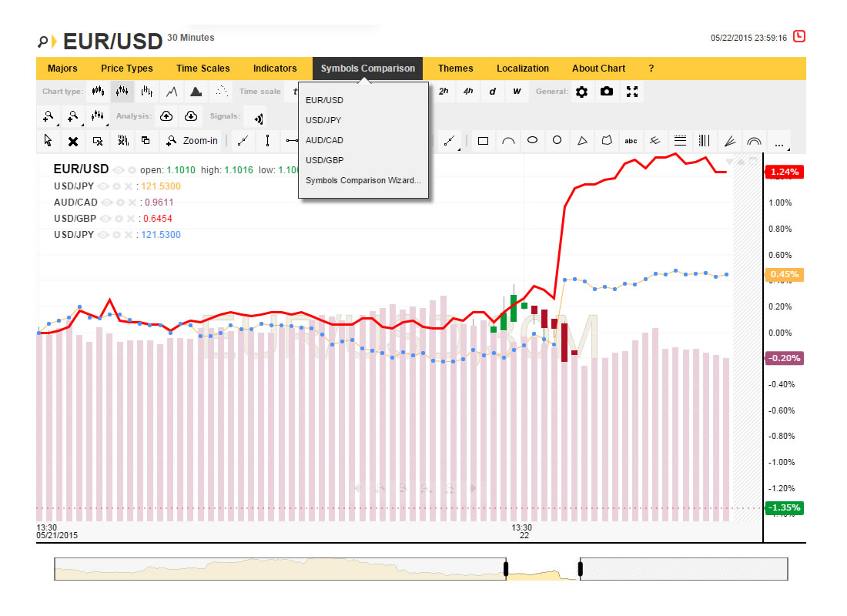
Task: Select the rectangle drawing tool
Action: point(483,141)
